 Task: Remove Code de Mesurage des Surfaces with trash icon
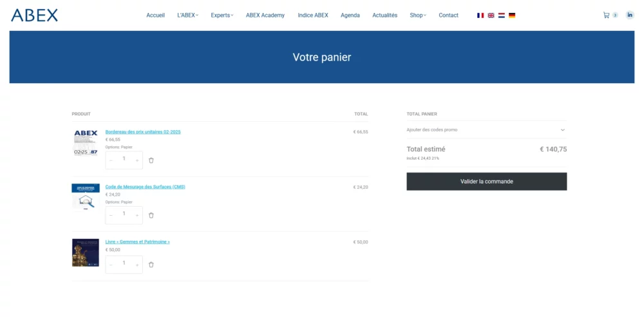click(151, 215)
